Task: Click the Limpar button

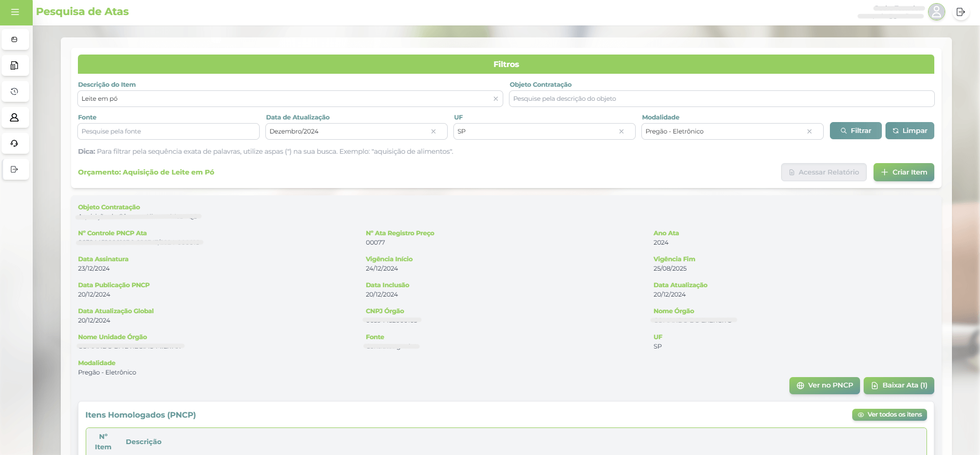Action: click(x=909, y=131)
